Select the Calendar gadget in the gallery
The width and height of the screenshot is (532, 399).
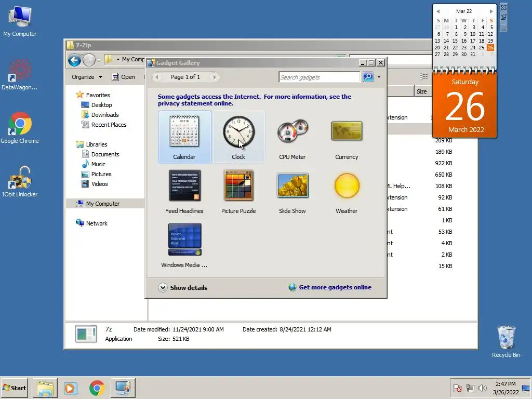(x=184, y=137)
